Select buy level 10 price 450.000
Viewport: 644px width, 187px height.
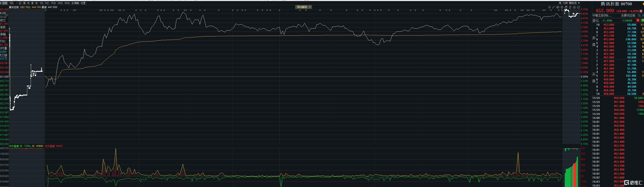(x=609, y=94)
